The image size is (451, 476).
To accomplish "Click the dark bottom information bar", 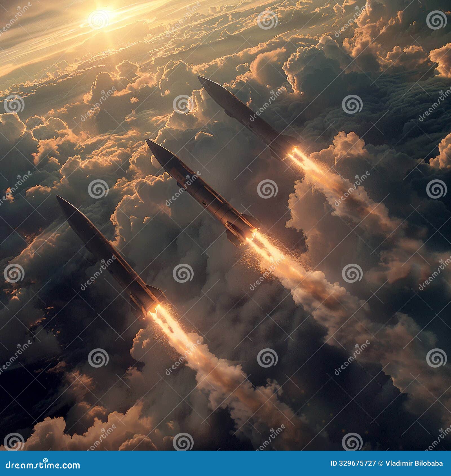I will [225, 464].
